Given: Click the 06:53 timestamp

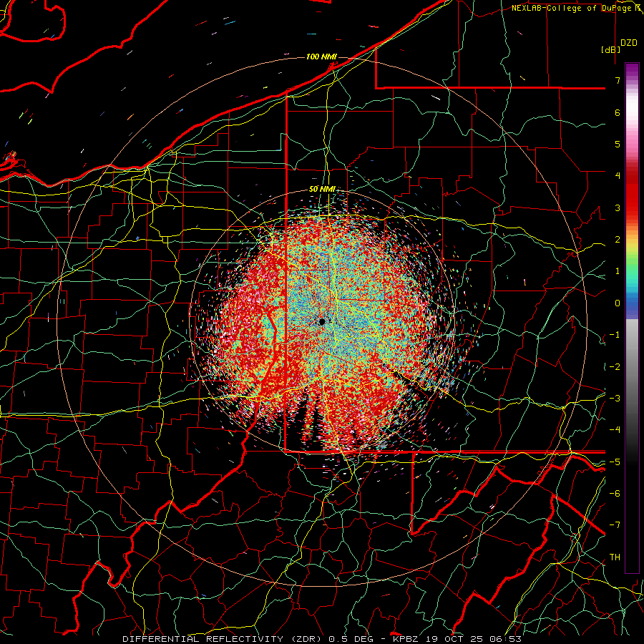Looking at the screenshot, I should [505, 639].
